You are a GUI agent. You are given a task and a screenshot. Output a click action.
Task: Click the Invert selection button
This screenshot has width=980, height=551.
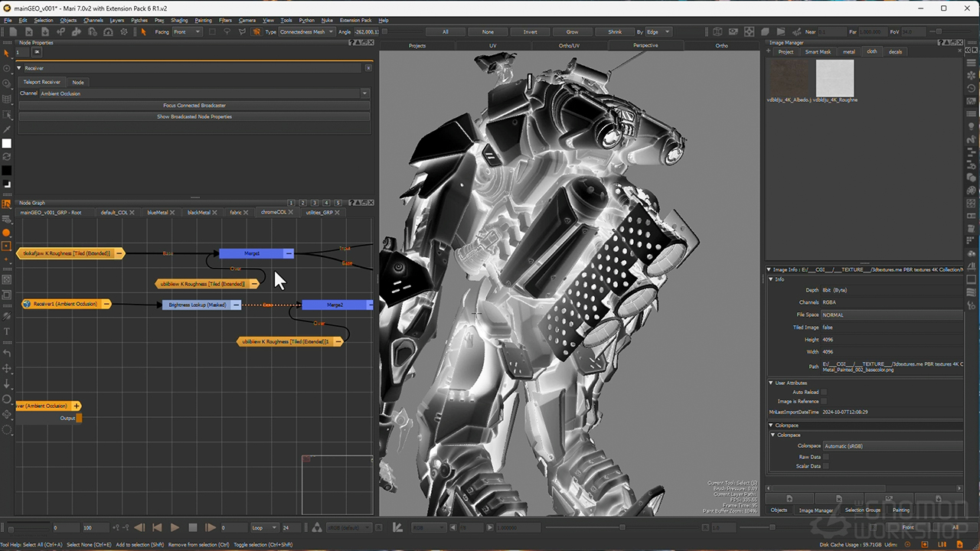point(530,32)
